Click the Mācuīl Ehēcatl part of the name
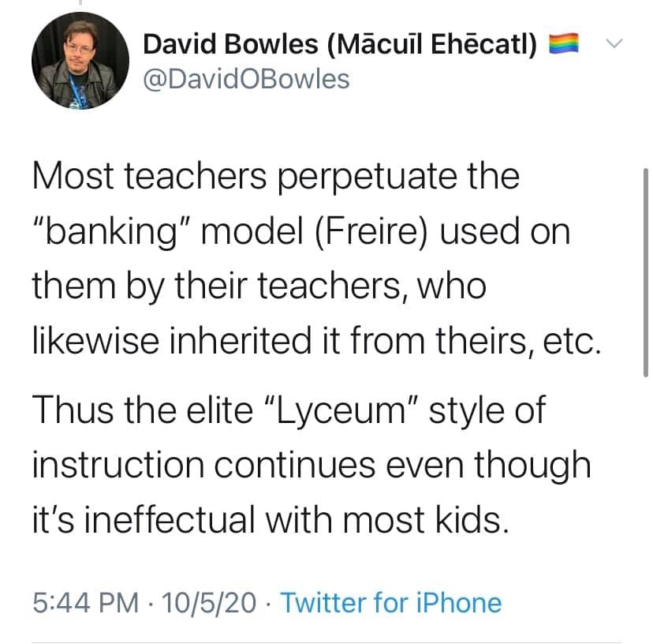The width and height of the screenshot is (653, 644). [x=433, y=45]
